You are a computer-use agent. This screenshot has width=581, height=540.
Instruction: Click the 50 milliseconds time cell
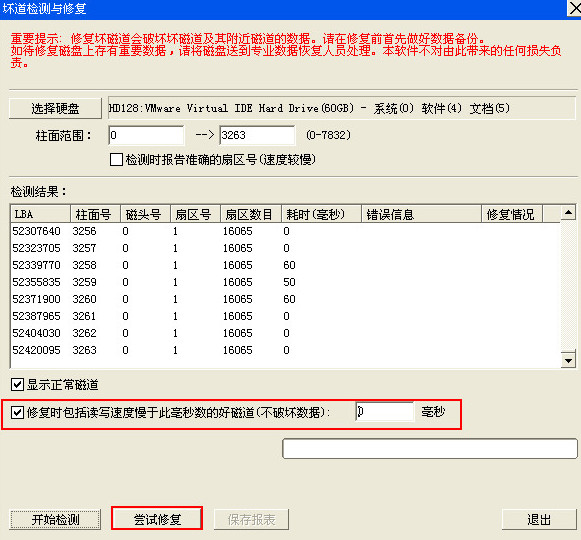(289, 282)
